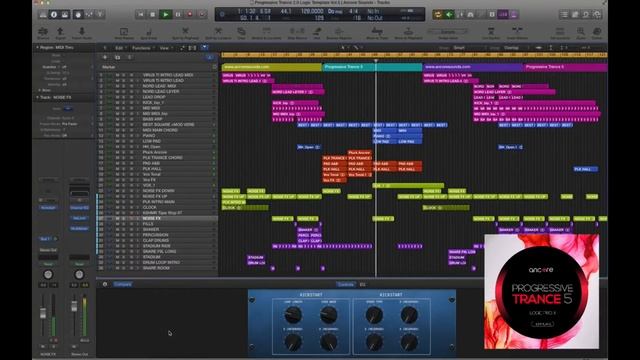Toggle the purple Count-in button
Screen dimensions: 640x360
coord(503,15)
